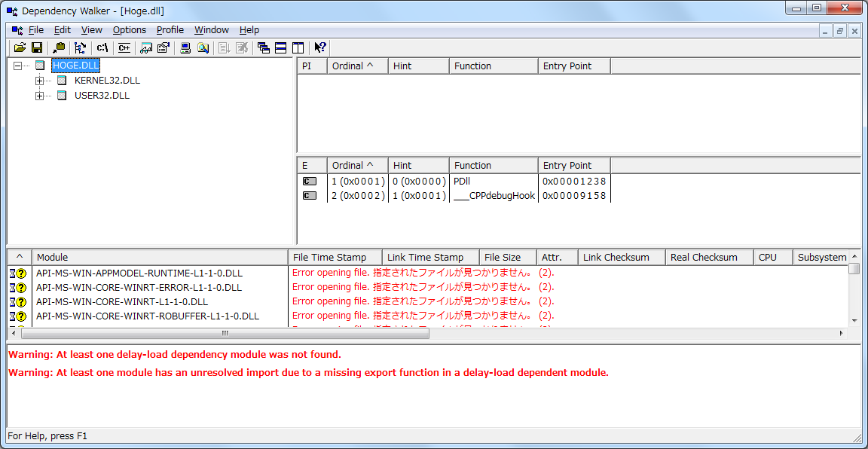Collapse the HOGE.DLL tree node

click(x=17, y=66)
